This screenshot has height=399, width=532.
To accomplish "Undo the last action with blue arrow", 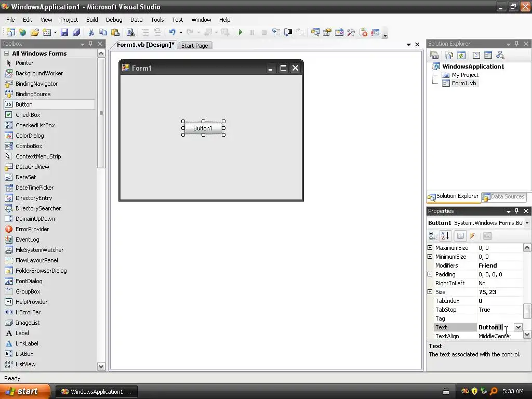I will pos(172,32).
